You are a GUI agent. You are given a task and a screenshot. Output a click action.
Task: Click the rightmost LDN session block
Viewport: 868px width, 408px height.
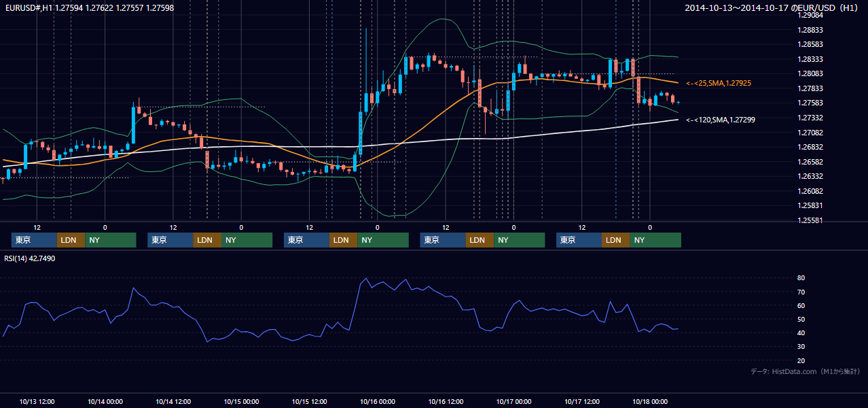coord(615,240)
